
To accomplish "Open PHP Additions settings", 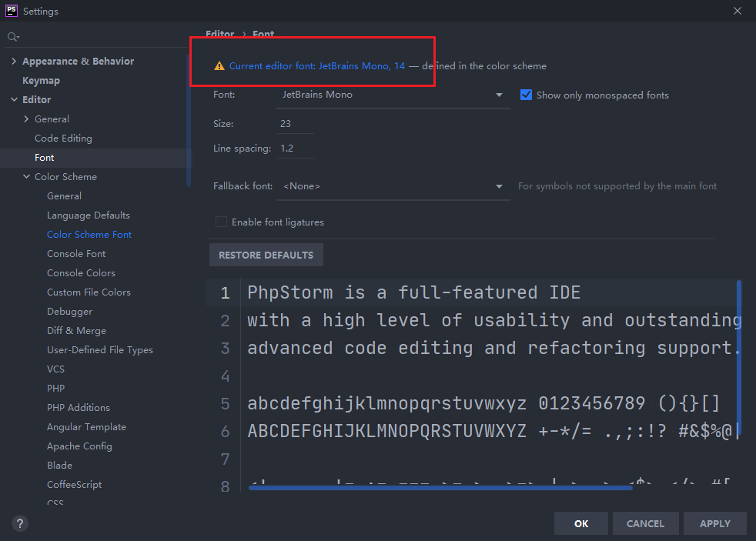I will tap(78, 408).
